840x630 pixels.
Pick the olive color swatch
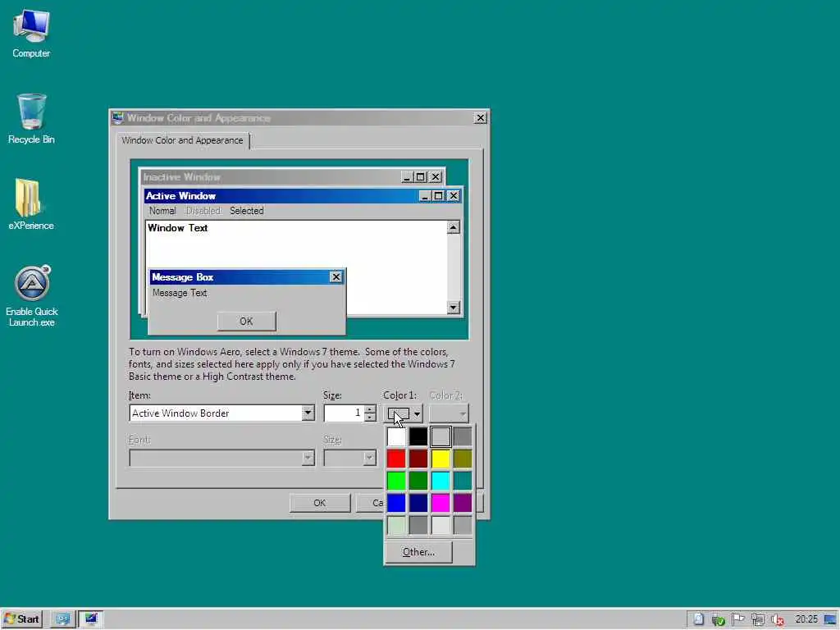463,459
